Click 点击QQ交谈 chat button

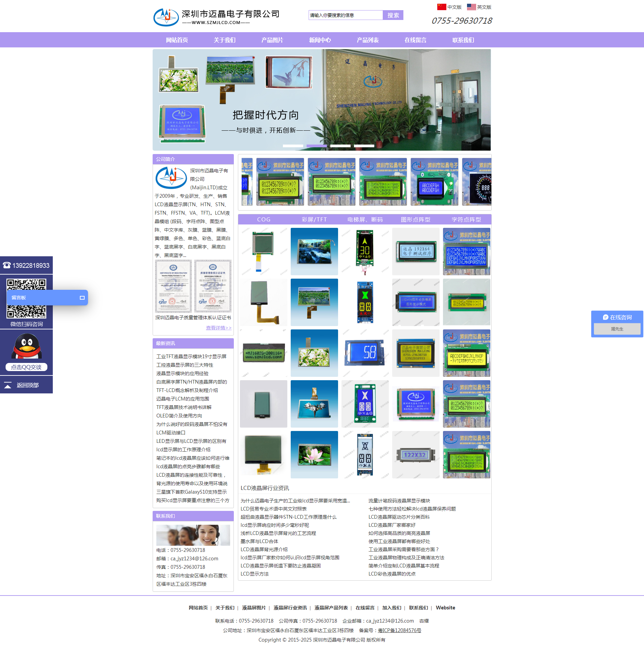pyautogui.click(x=26, y=367)
